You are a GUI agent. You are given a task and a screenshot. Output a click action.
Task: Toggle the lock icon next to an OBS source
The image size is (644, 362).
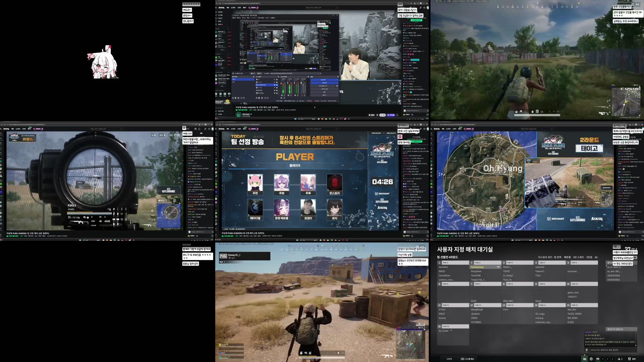277,85
